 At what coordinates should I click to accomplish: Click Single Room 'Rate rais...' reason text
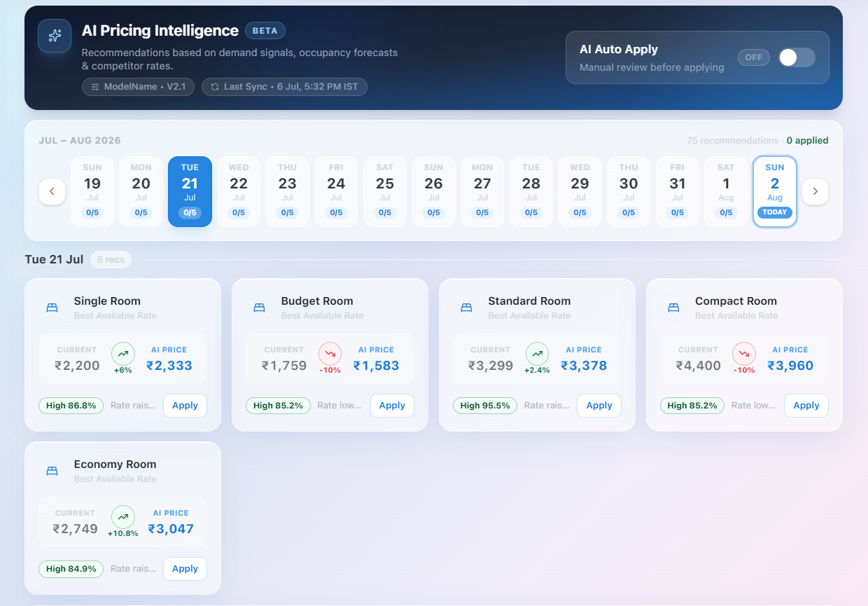click(133, 406)
